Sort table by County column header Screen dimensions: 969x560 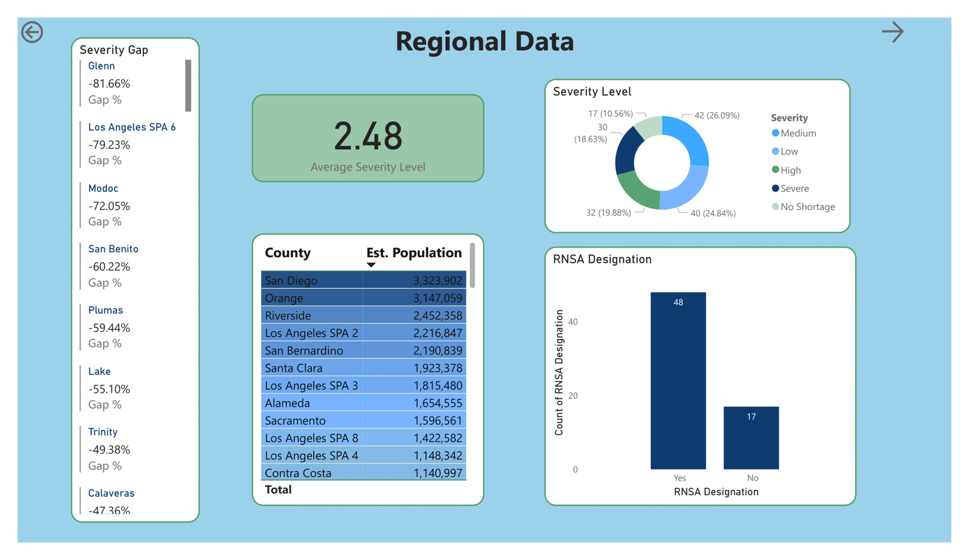click(288, 252)
